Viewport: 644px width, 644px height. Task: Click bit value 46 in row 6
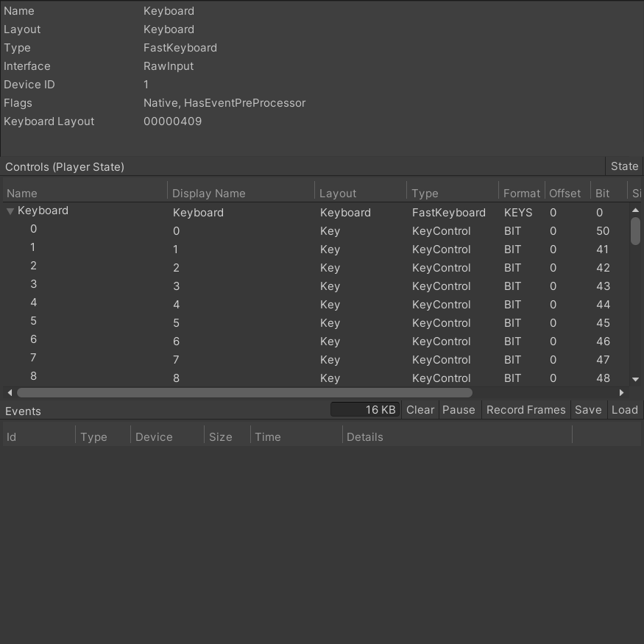[x=603, y=342]
